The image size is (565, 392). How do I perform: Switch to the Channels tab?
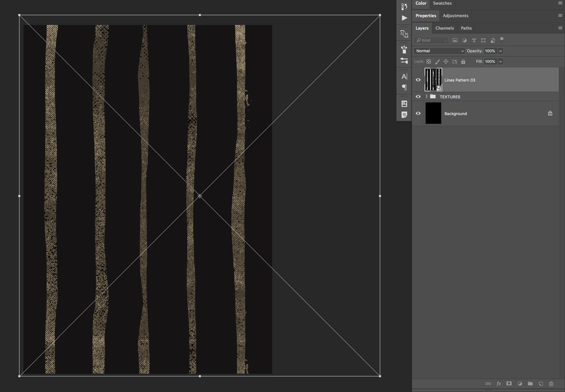tap(445, 28)
